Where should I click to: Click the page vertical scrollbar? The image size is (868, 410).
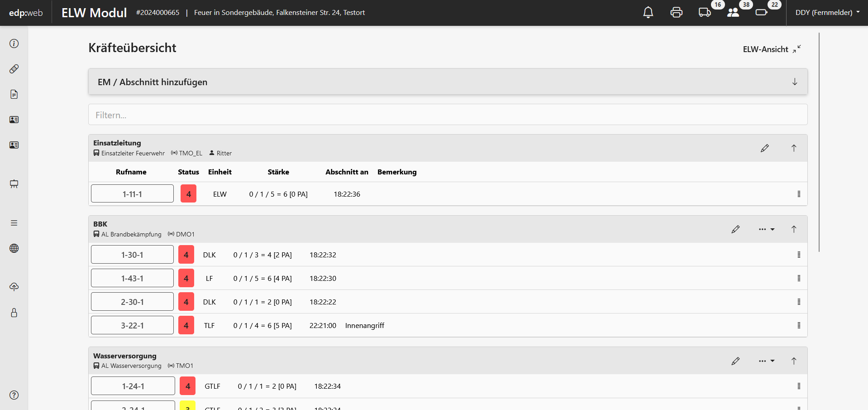click(x=819, y=142)
